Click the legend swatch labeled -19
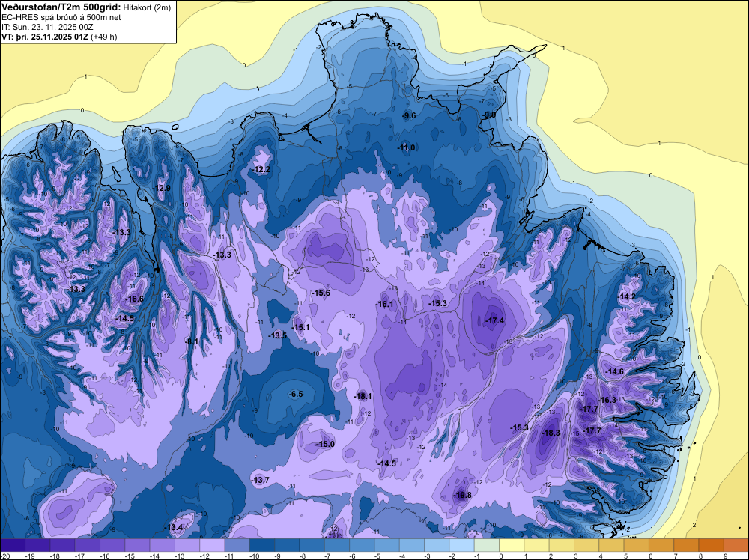749x560 pixels. (37, 545)
